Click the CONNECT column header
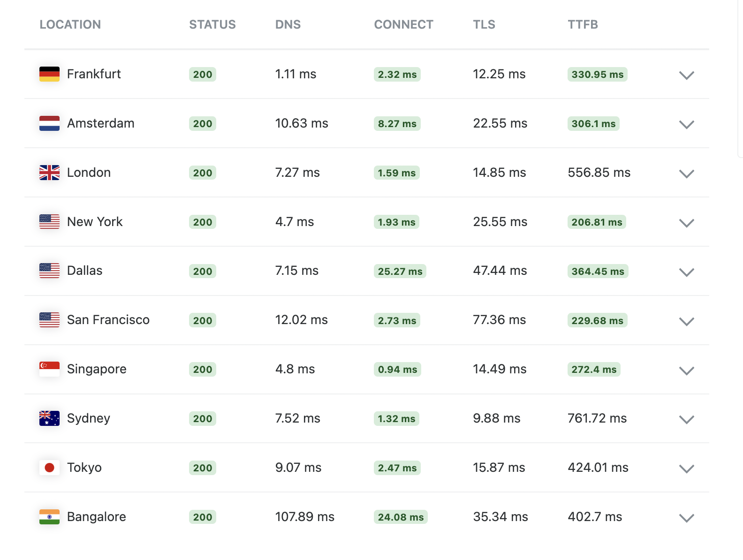This screenshot has width=743, height=560. point(403,24)
